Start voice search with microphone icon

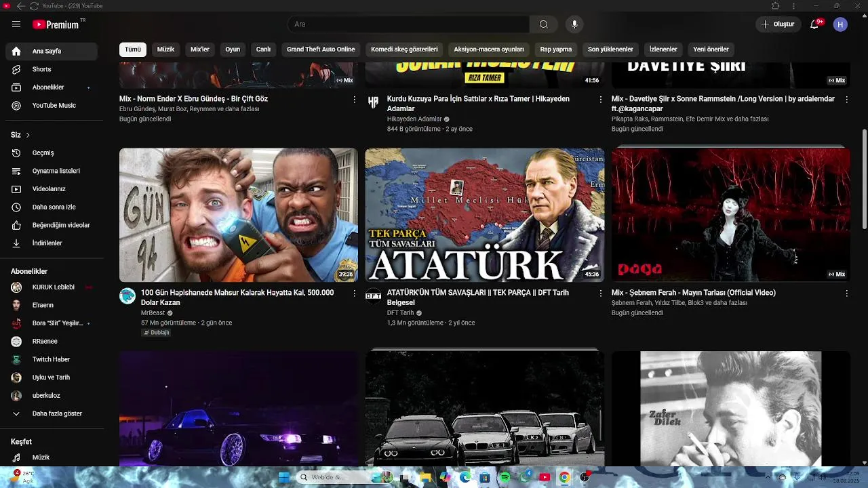(574, 24)
